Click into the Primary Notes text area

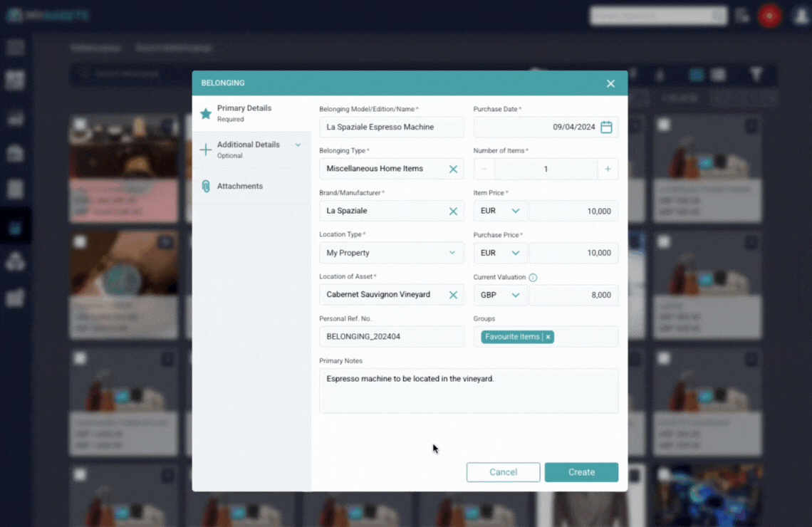pos(469,391)
